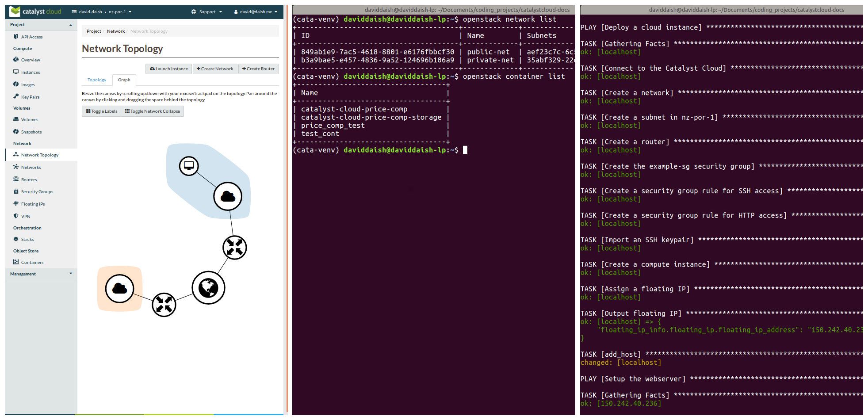The image size is (868, 420).
Task: Click the Create Router button
Action: 259,69
